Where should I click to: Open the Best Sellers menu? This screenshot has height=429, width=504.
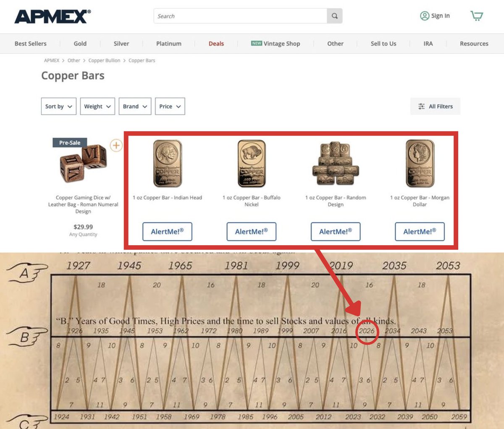(31, 44)
